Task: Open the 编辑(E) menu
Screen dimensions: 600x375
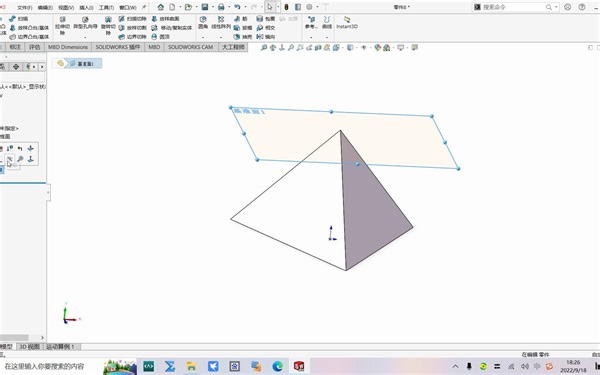Action: (x=45, y=7)
